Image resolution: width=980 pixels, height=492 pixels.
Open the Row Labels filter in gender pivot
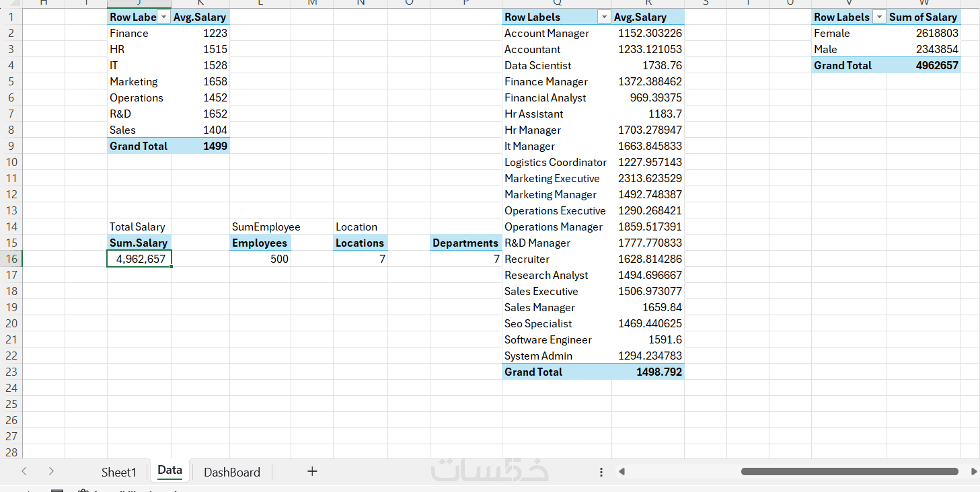click(x=879, y=17)
